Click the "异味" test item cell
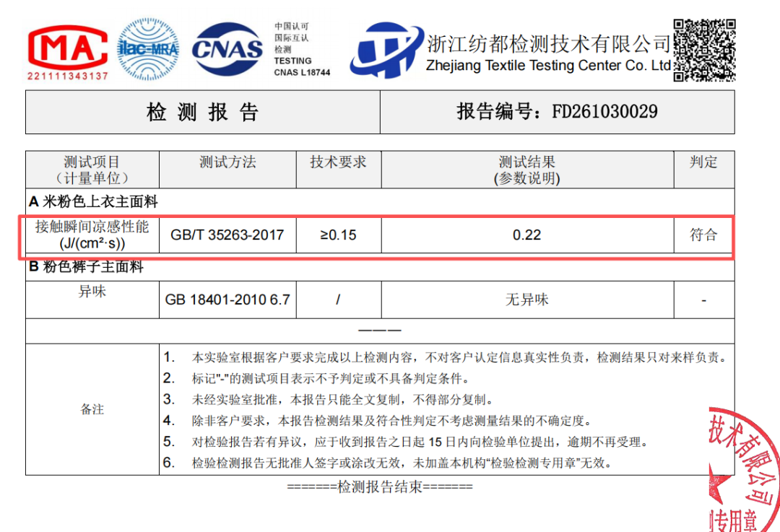Screen dimensions: 780x532 click(92, 300)
